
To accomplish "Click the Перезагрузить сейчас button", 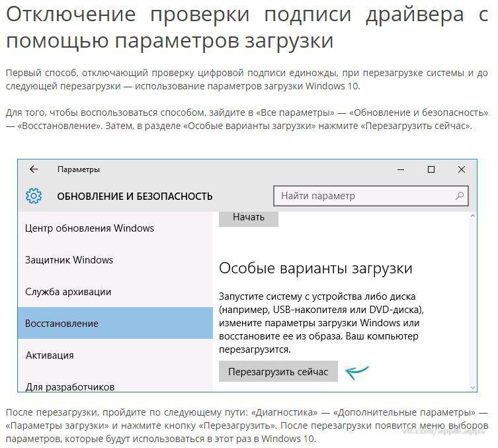I will click(x=278, y=372).
